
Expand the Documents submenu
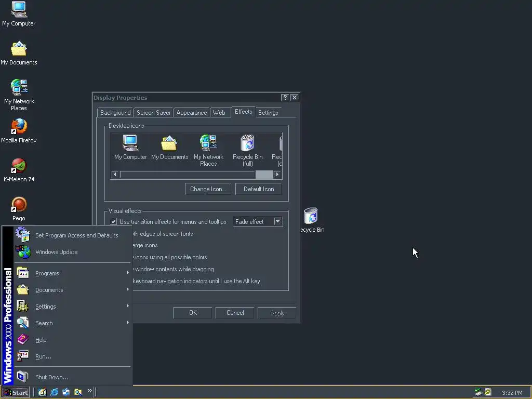[x=72, y=290]
